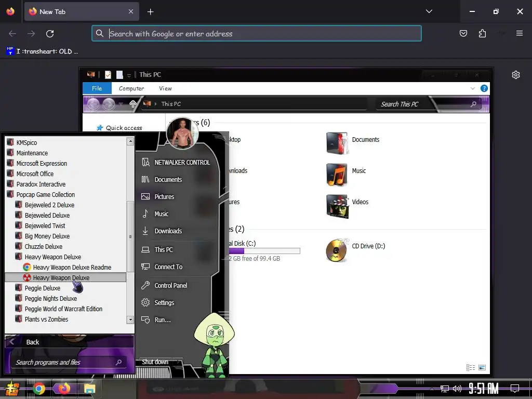Expand the Explorer ribbon chevron

coord(473,88)
